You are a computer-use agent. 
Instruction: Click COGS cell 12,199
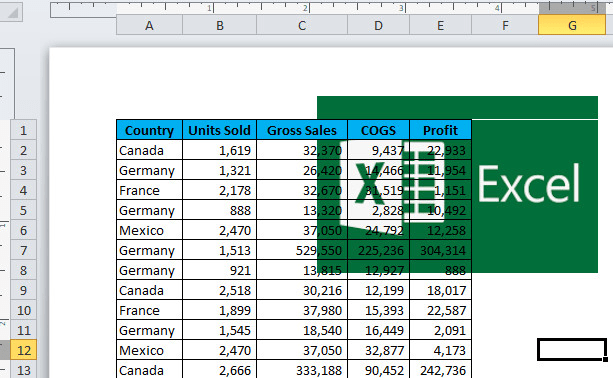pos(378,290)
